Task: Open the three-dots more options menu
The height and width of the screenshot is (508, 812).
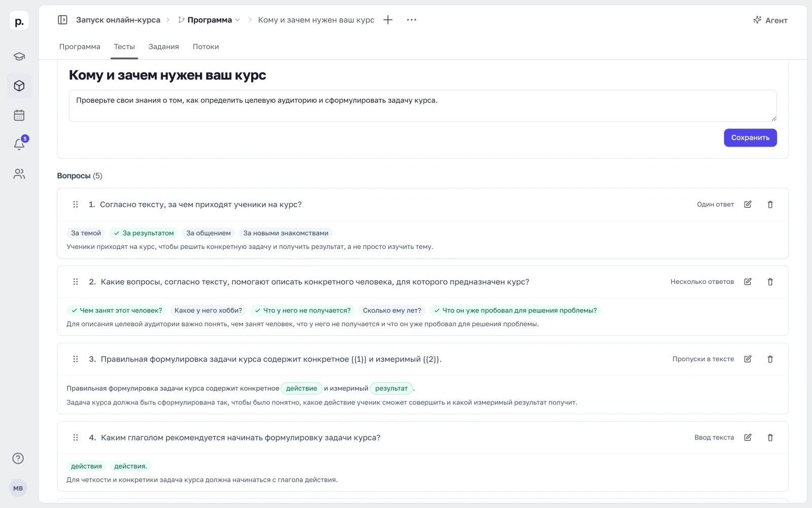Action: [x=412, y=20]
